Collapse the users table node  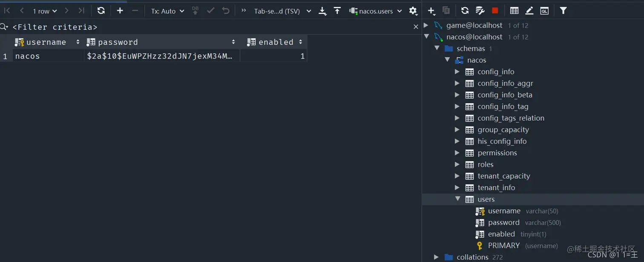pyautogui.click(x=457, y=198)
